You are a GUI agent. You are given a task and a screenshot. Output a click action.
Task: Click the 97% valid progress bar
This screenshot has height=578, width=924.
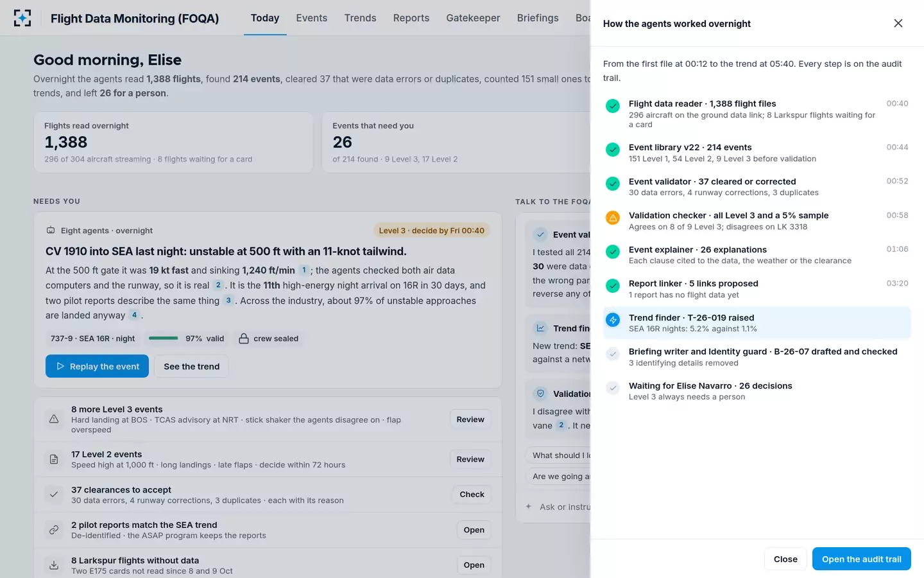point(164,338)
